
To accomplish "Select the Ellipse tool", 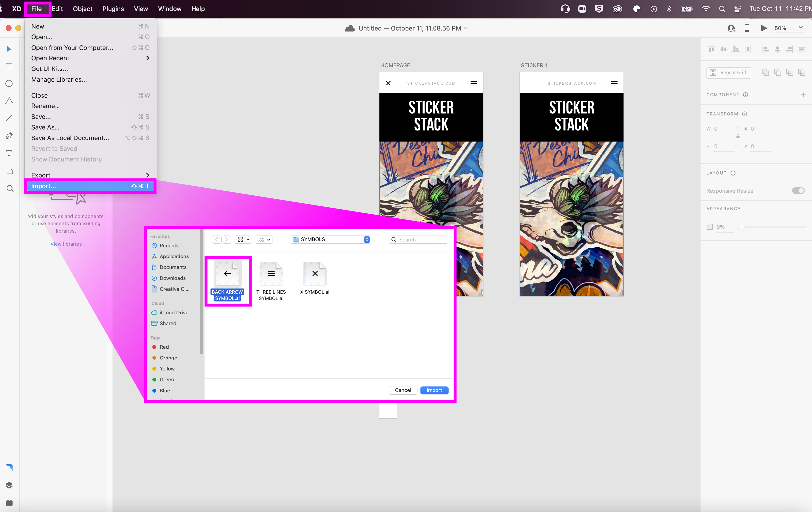I will pyautogui.click(x=9, y=83).
